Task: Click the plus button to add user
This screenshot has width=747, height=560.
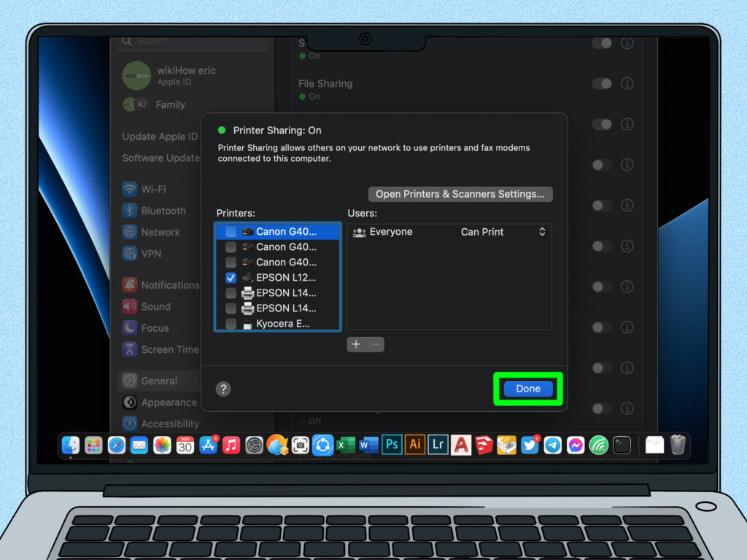Action: coord(356,344)
